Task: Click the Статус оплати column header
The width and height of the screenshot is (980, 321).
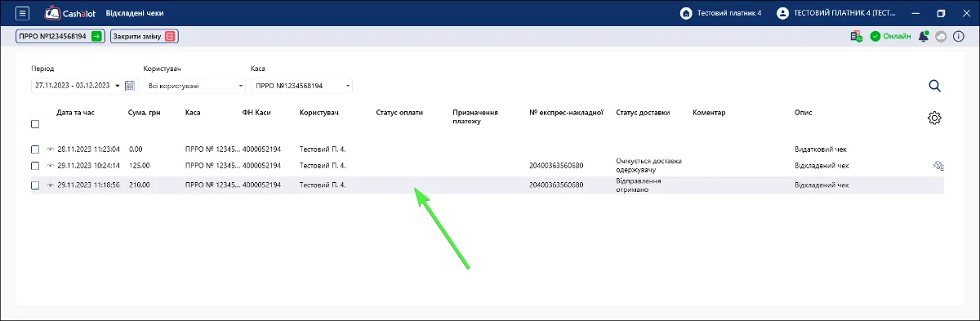Action: tap(399, 113)
